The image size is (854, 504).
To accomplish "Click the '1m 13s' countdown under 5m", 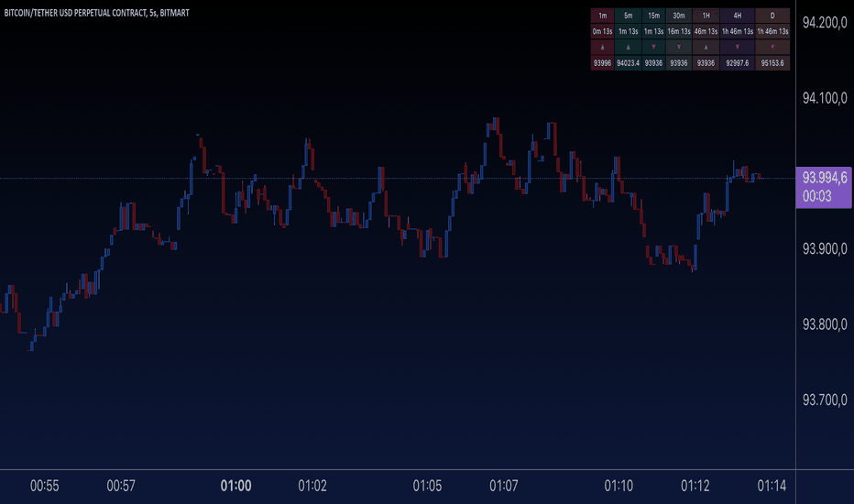I will tap(628, 31).
